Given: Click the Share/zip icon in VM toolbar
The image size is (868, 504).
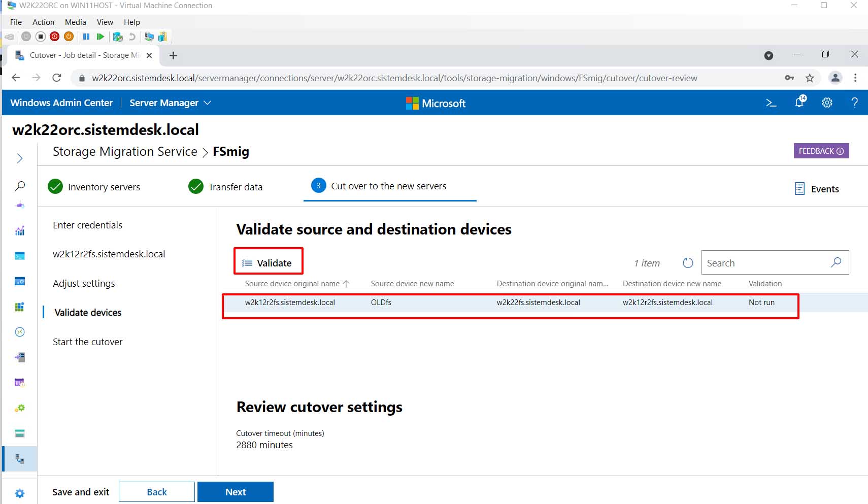Looking at the screenshot, I should click(x=163, y=37).
